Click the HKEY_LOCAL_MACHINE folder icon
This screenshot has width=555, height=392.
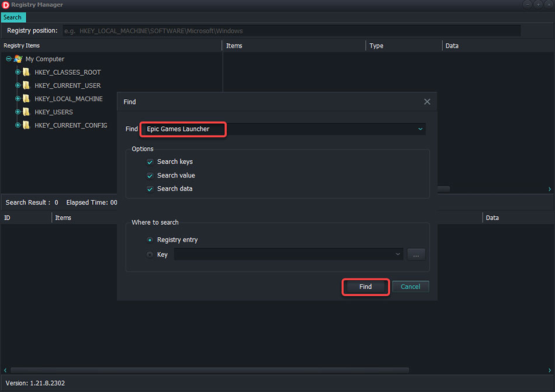coord(26,99)
